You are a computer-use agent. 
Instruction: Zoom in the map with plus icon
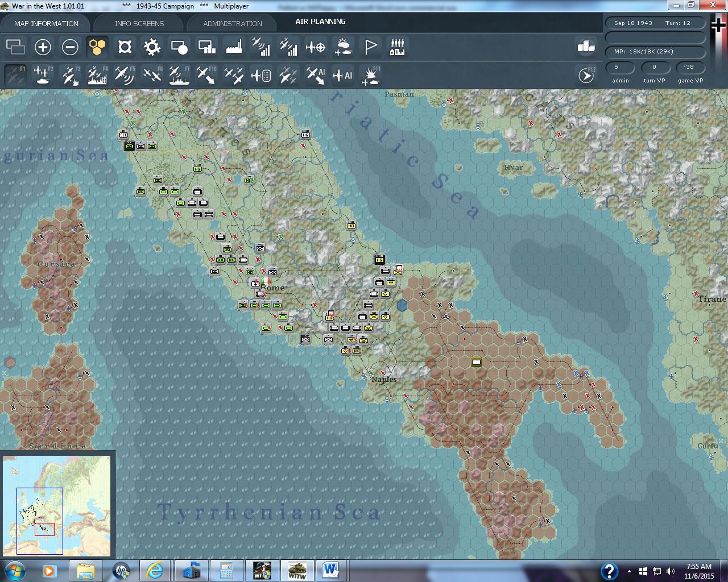click(x=43, y=47)
